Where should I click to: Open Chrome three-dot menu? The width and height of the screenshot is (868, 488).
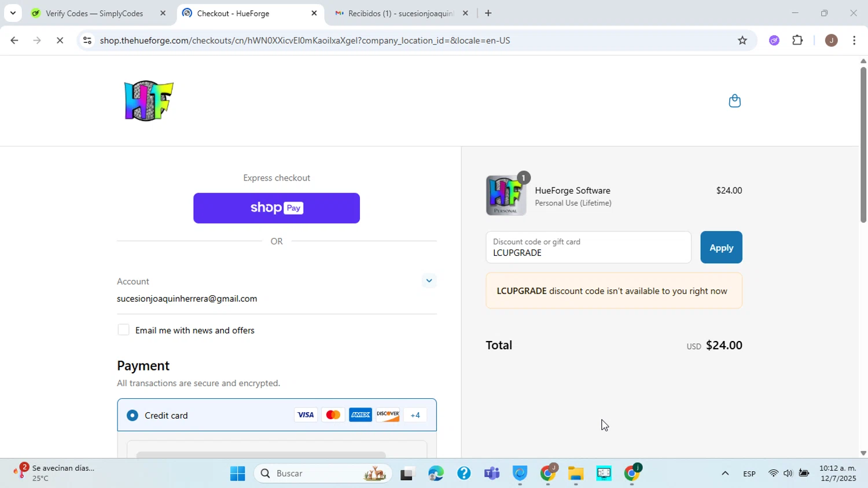[x=854, y=40]
